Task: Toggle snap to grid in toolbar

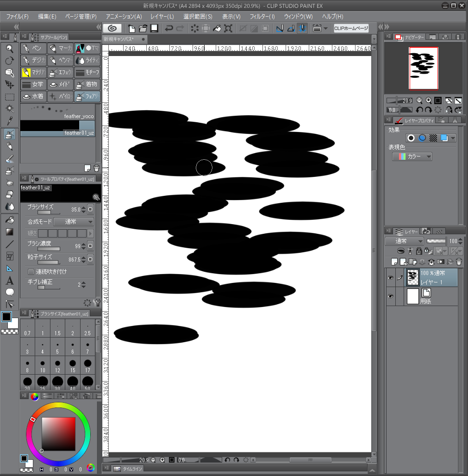Action: (302, 28)
